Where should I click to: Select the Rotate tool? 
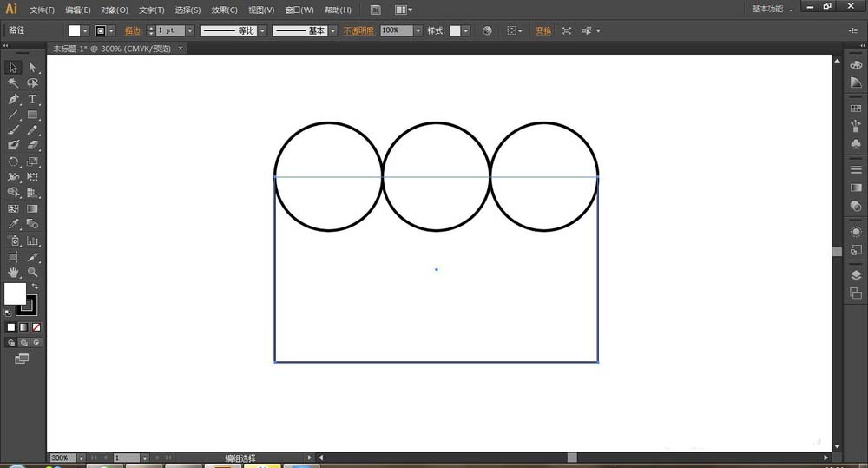14,161
